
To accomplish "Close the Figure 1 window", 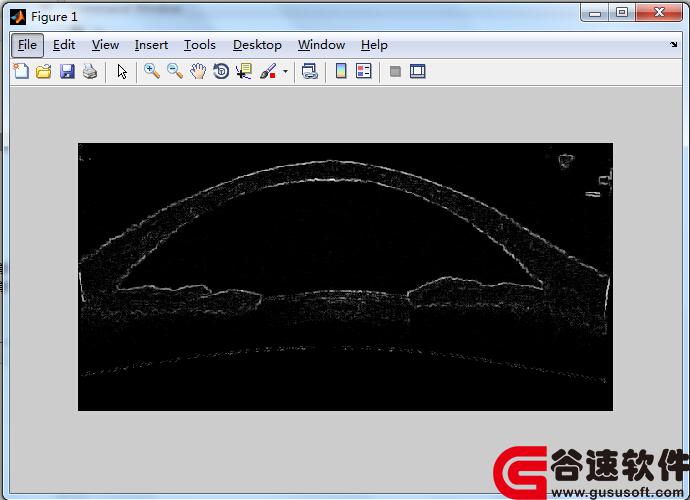I will [659, 13].
